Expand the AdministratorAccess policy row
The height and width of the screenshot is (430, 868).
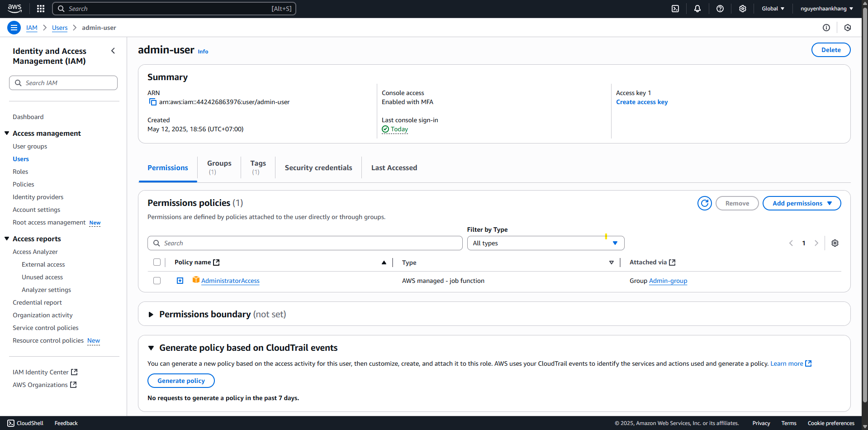[x=180, y=281]
